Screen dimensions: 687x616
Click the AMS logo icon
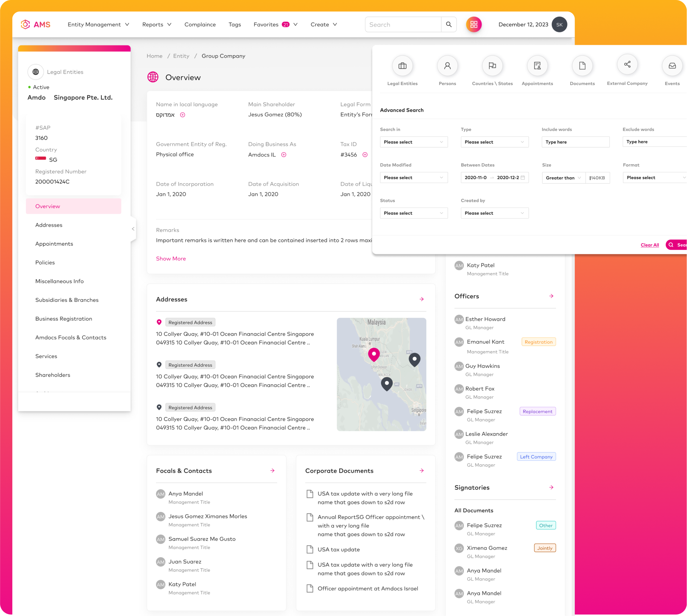click(26, 24)
